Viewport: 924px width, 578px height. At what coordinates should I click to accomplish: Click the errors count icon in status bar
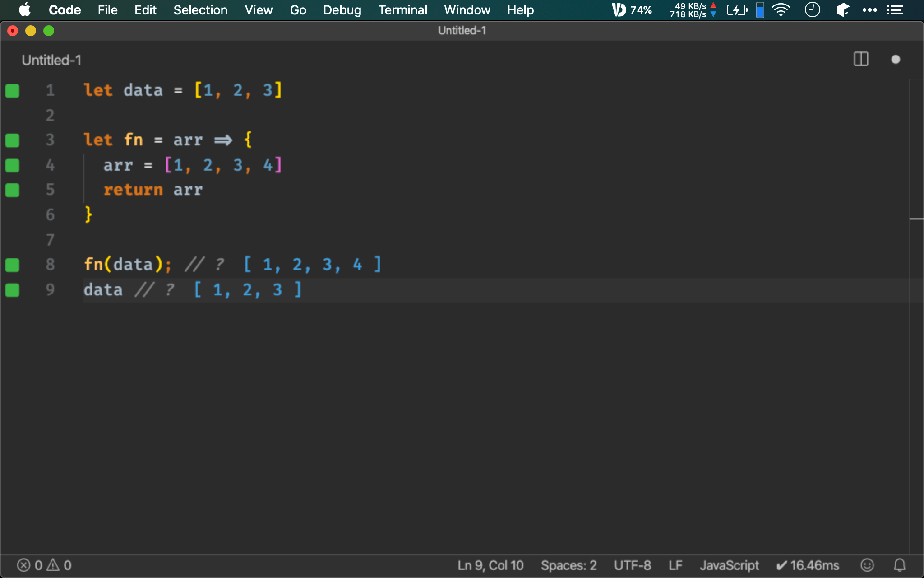click(x=23, y=565)
